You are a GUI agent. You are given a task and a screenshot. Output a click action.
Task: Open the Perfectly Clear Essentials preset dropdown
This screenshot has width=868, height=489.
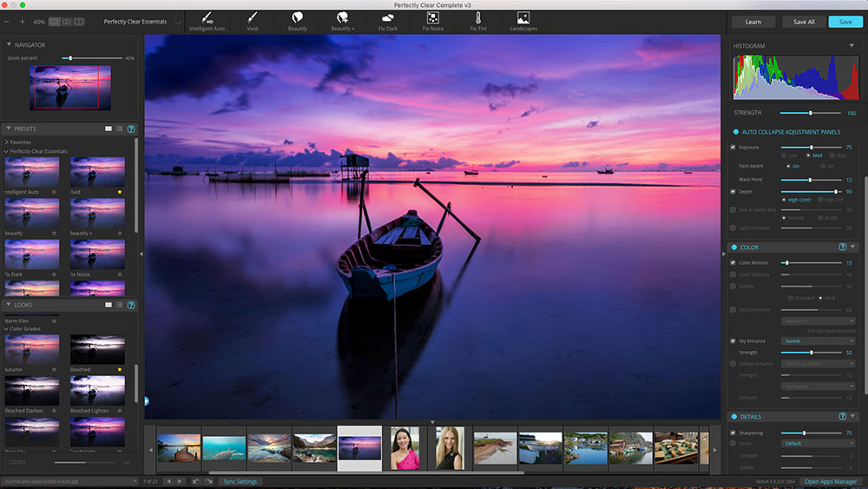coord(142,21)
